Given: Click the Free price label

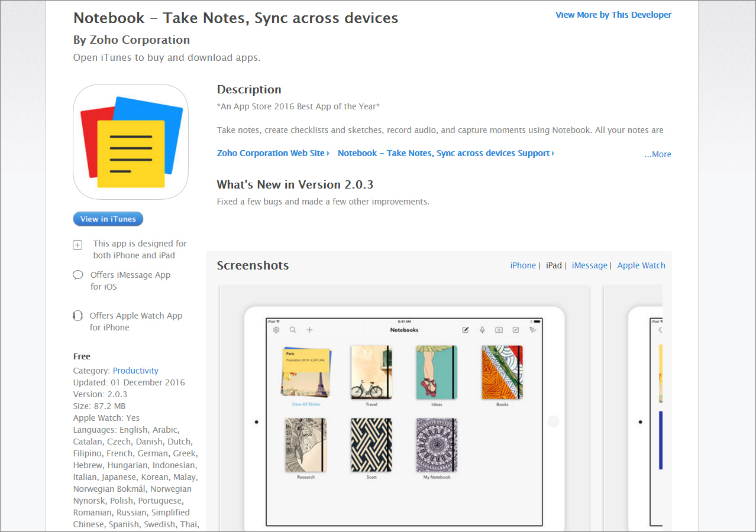Looking at the screenshot, I should [82, 356].
